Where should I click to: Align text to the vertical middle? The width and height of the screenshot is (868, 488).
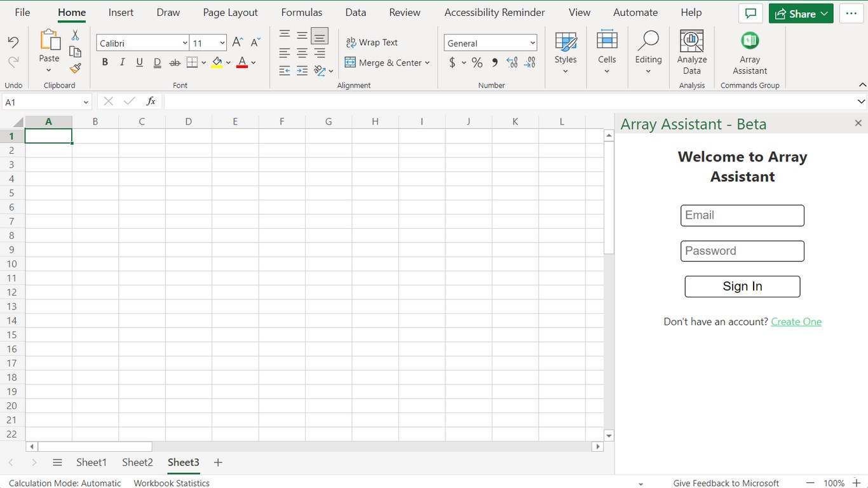(302, 35)
